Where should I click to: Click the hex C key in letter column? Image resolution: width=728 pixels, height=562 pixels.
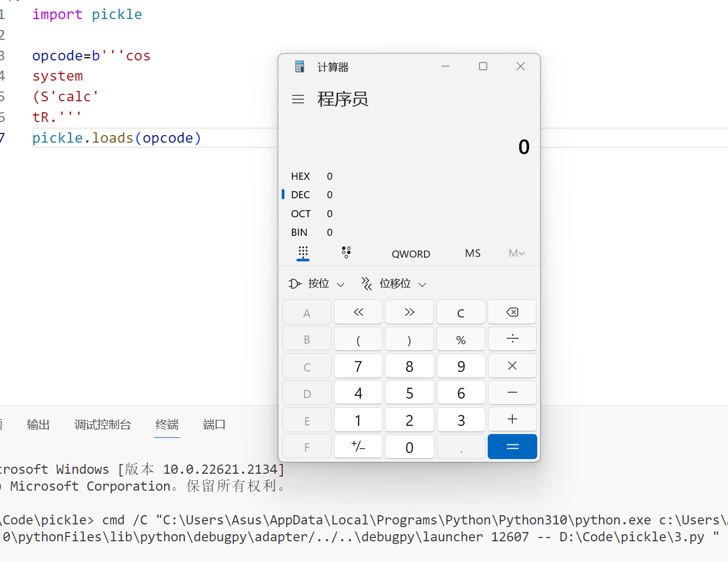(307, 366)
